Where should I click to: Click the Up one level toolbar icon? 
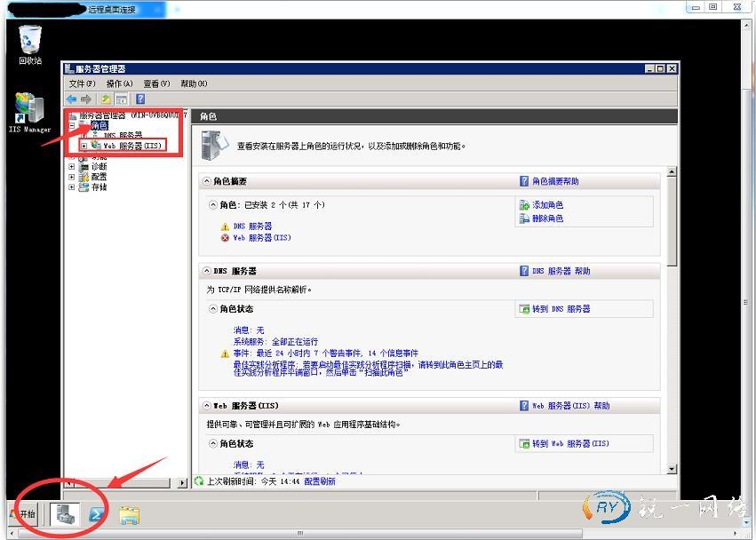(107, 99)
